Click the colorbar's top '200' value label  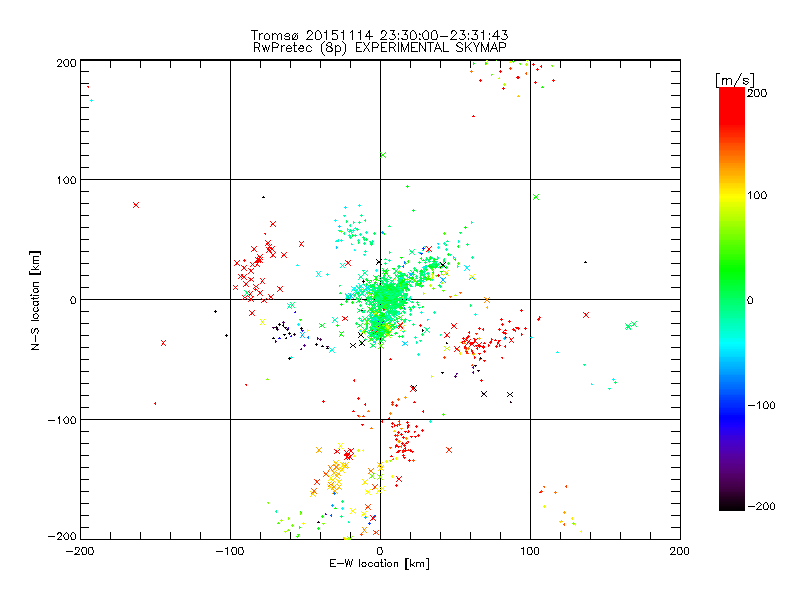click(757, 93)
